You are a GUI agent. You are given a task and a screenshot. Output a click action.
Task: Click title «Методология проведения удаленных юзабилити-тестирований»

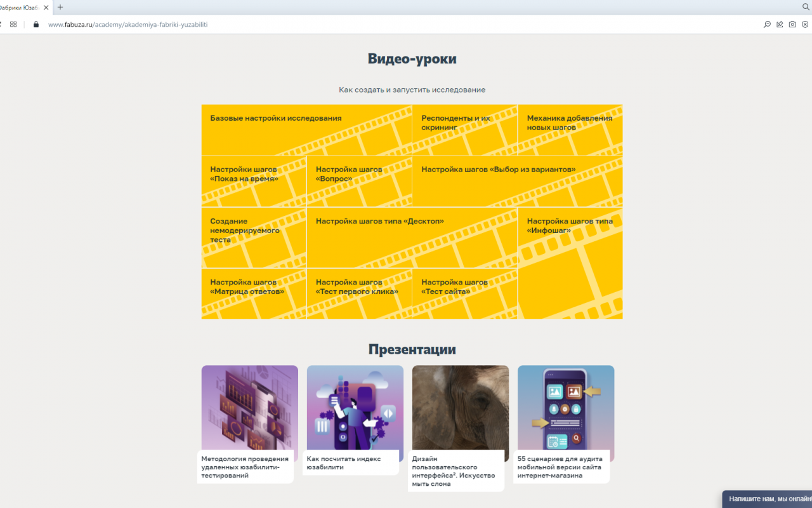245,467
